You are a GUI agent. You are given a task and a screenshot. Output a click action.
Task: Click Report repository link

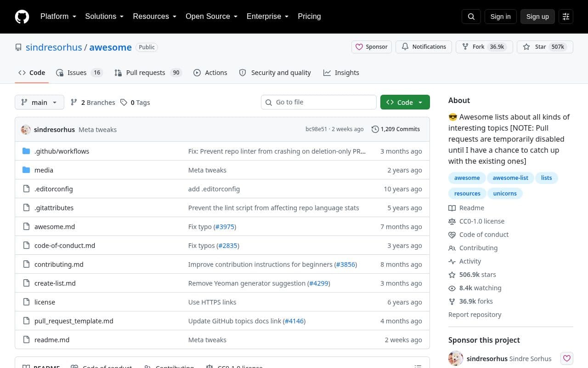pyautogui.click(x=475, y=315)
